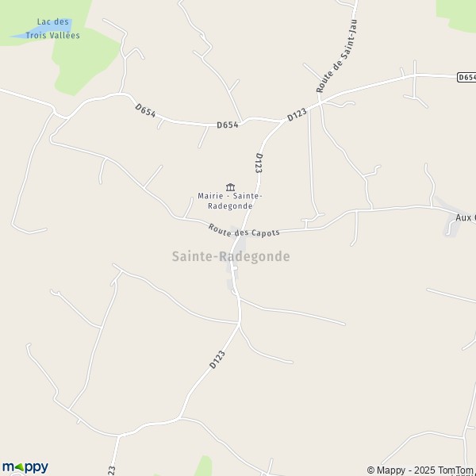Viewport: 476px width, 476px height.
Task: Click the D654 label near left curve
Action: click(145, 110)
